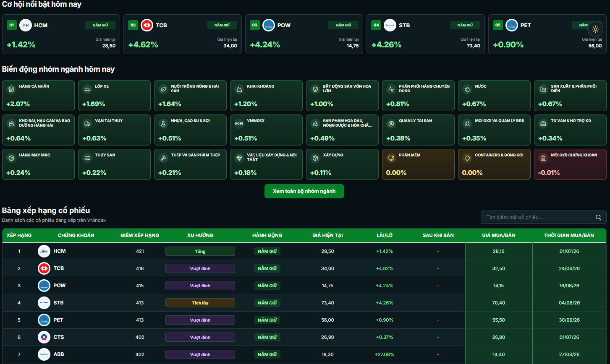Image resolution: width=610 pixels, height=364 pixels.
Task: Toggle the light/dark theme sun icon
Action: click(595, 29)
